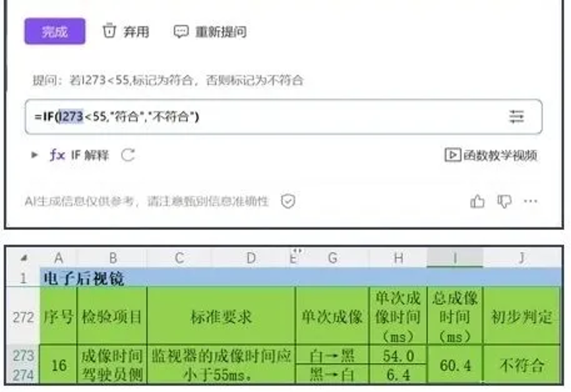The image size is (571, 392).
Task: Open the IF 解释 explanation text
Action: [90, 155]
